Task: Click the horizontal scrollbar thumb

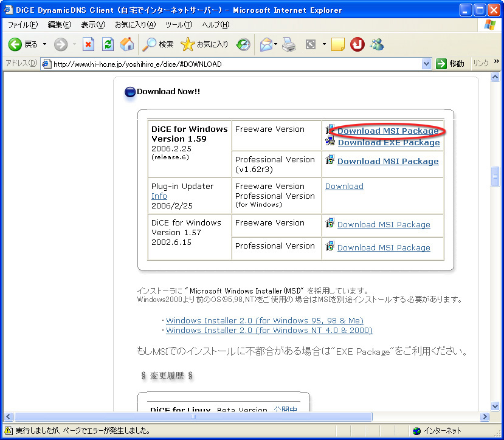Action: coord(193,417)
